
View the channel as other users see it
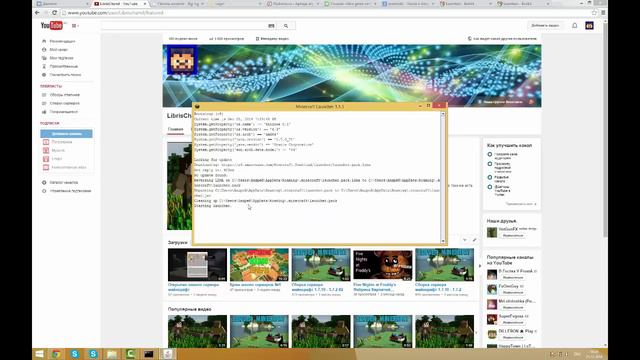click(x=502, y=39)
